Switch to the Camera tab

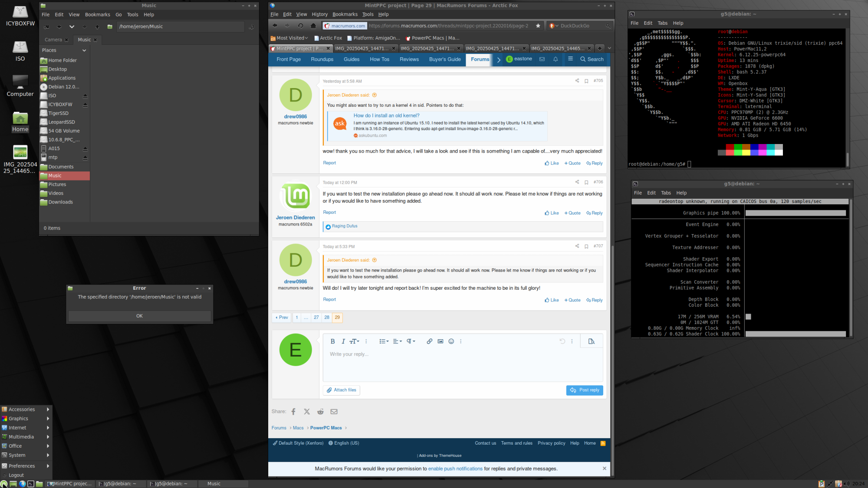click(x=53, y=40)
